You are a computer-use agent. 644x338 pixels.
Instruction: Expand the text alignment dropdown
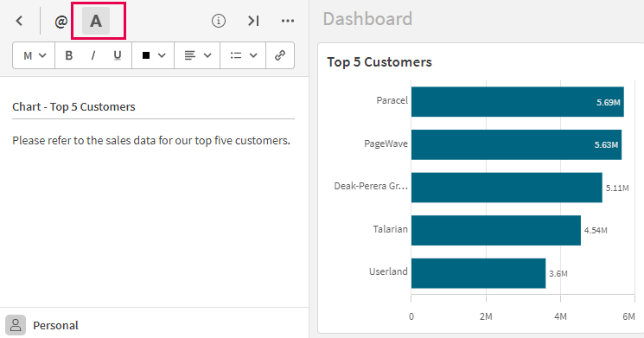[x=198, y=55]
